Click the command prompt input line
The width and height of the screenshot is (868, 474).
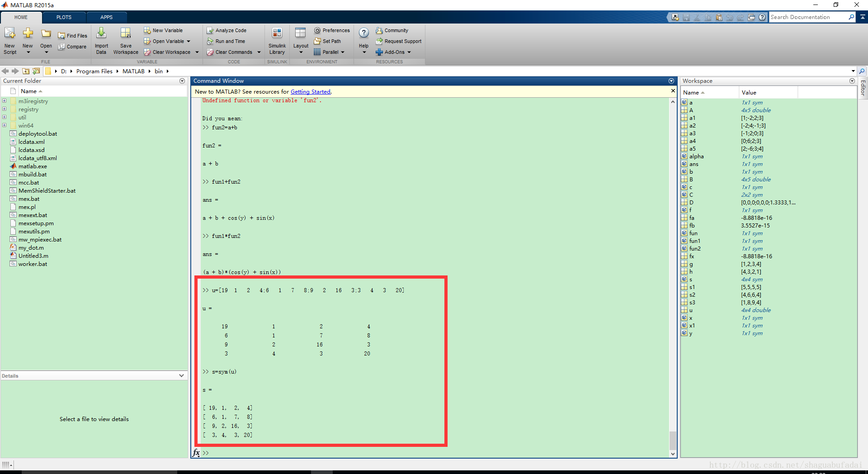(434, 453)
